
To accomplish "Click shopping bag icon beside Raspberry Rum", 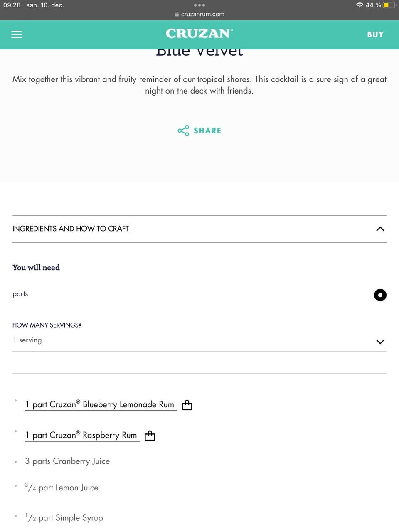I will [150, 436].
